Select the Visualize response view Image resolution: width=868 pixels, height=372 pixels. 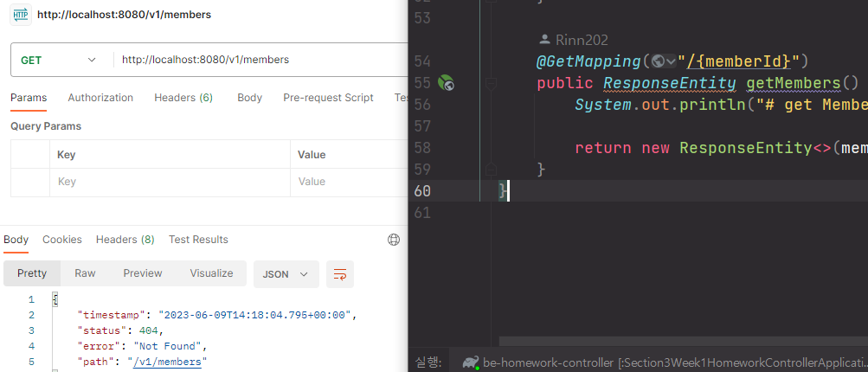211,273
